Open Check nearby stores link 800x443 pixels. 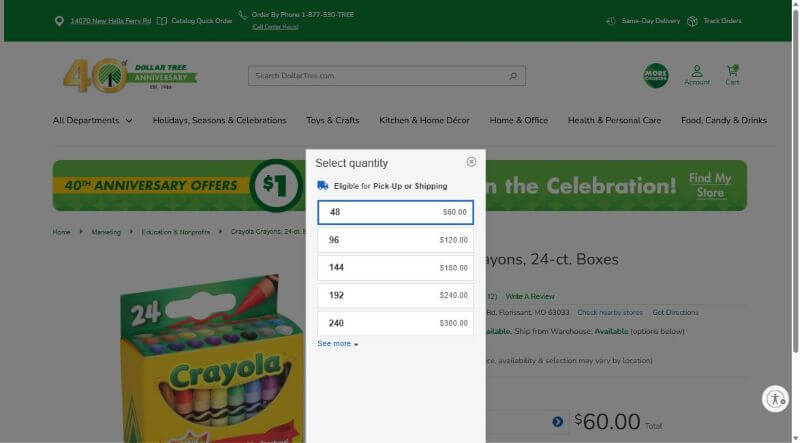pyautogui.click(x=610, y=312)
